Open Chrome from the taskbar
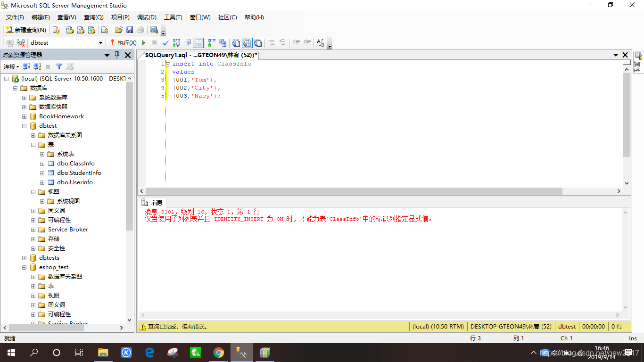Viewport: 644px width, 362px height. (x=218, y=353)
